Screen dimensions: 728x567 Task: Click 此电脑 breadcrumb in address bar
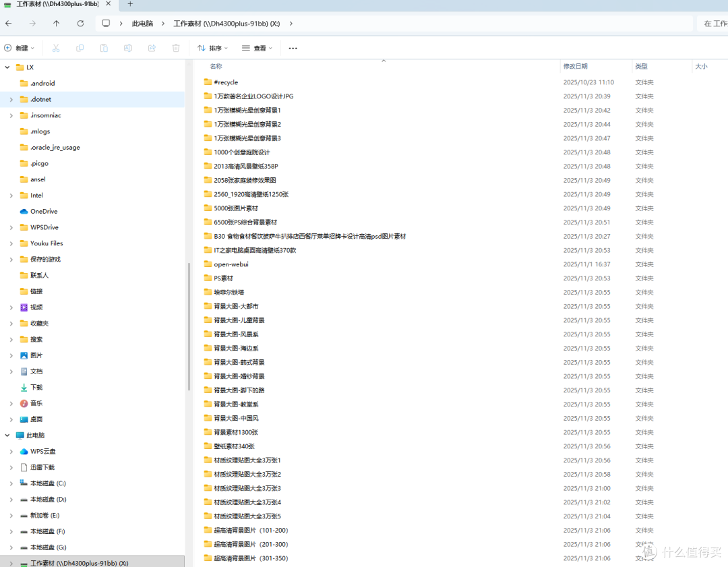(x=142, y=23)
